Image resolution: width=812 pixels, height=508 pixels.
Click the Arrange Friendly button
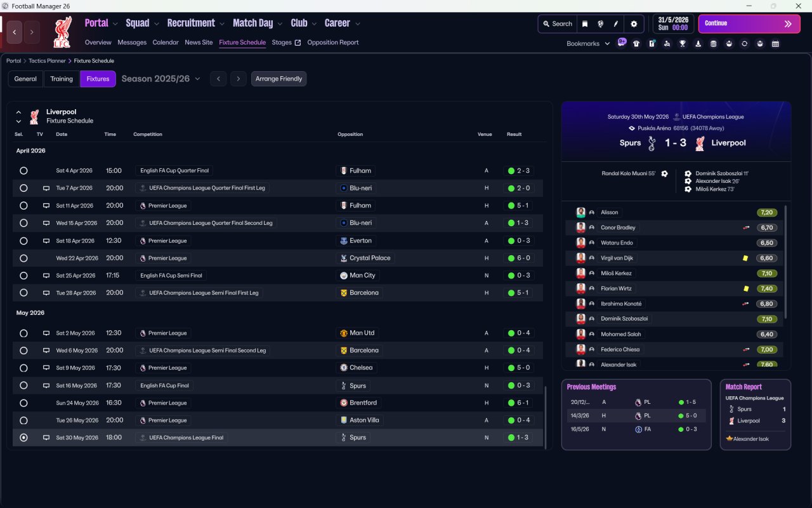(x=279, y=79)
